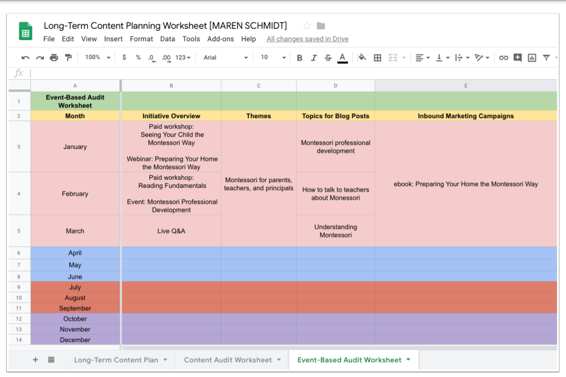Select the paint format roller icon
The height and width of the screenshot is (377, 566).
pos(68,57)
